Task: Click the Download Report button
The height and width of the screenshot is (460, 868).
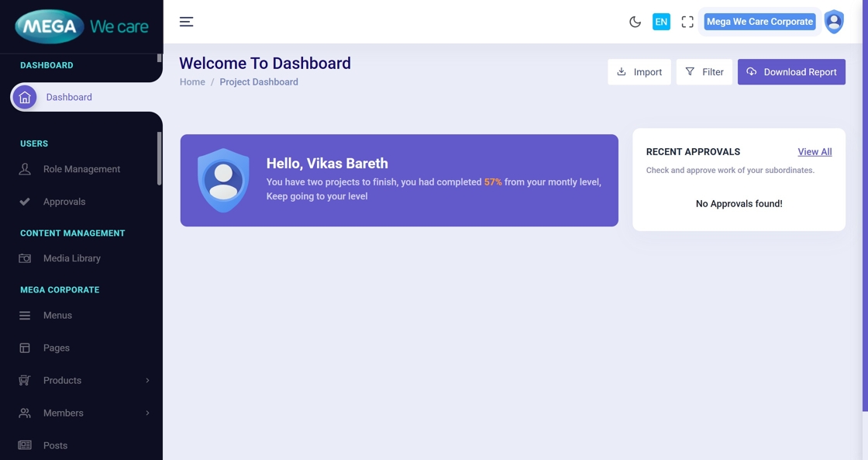Action: coord(791,72)
